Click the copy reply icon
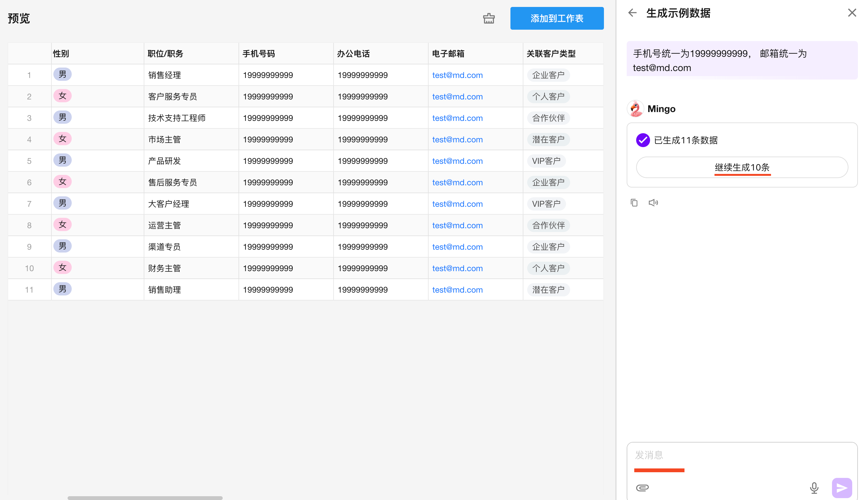This screenshot has width=868, height=500. 634,203
